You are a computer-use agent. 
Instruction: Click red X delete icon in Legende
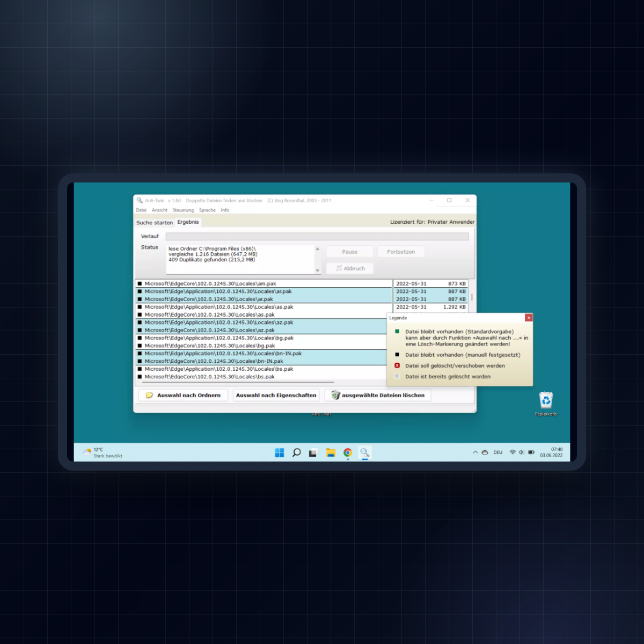point(397,365)
